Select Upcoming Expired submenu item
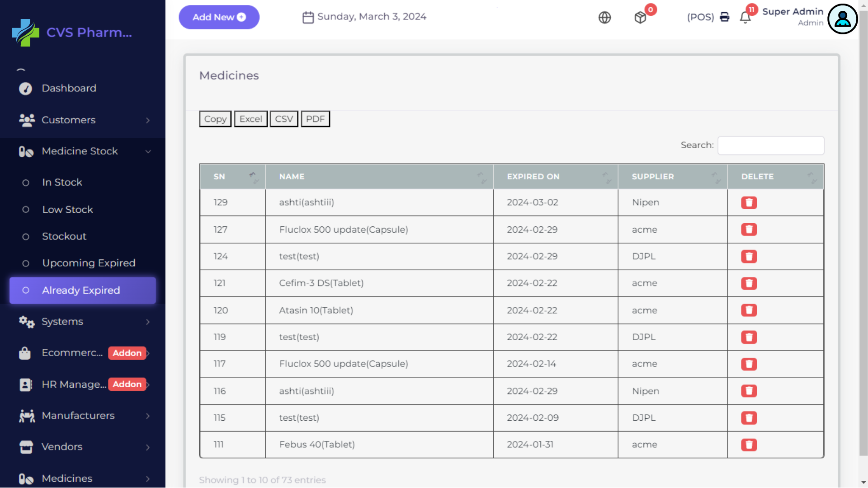Image resolution: width=868 pixels, height=488 pixels. coord(89,263)
